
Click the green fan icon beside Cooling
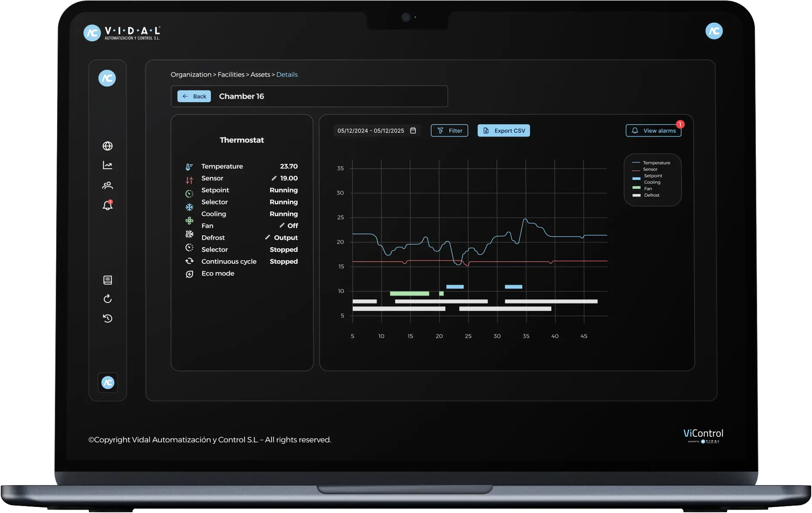click(x=189, y=220)
